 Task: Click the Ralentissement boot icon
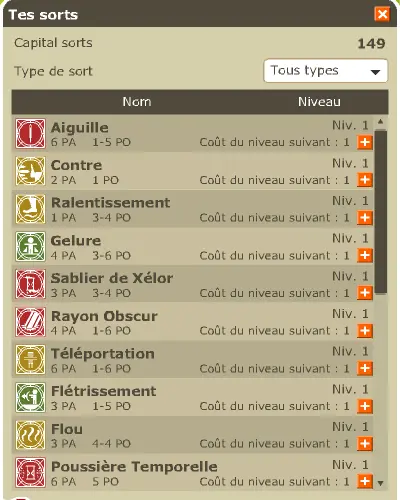pyautogui.click(x=30, y=209)
